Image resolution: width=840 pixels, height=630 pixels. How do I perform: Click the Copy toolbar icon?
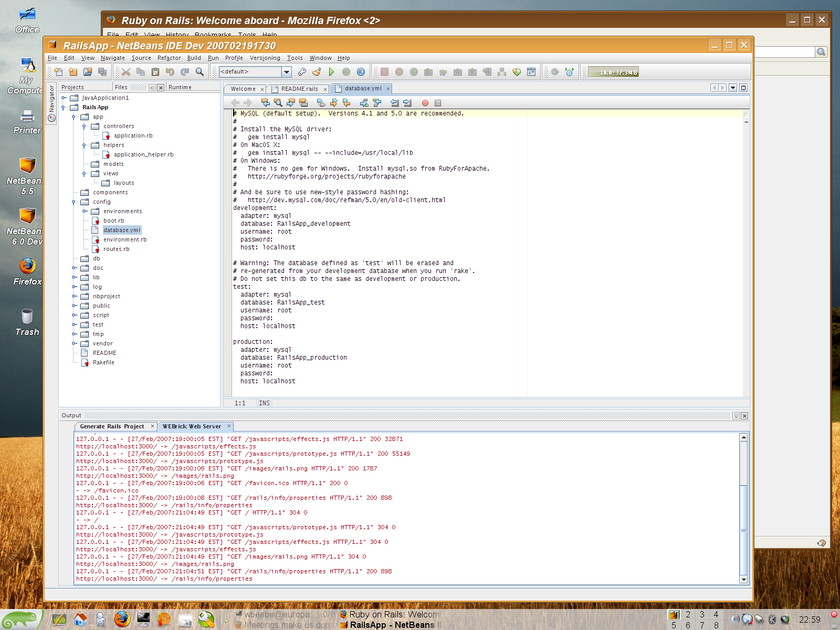click(x=141, y=72)
